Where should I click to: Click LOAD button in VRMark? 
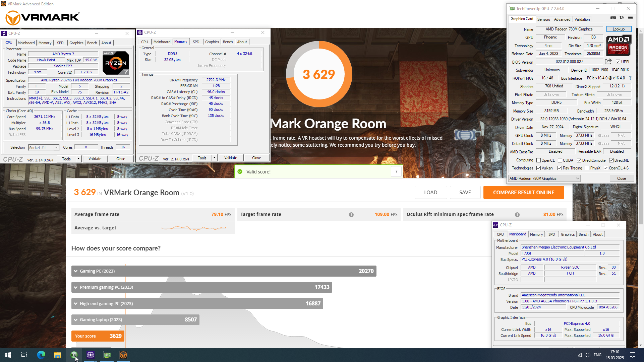430,193
